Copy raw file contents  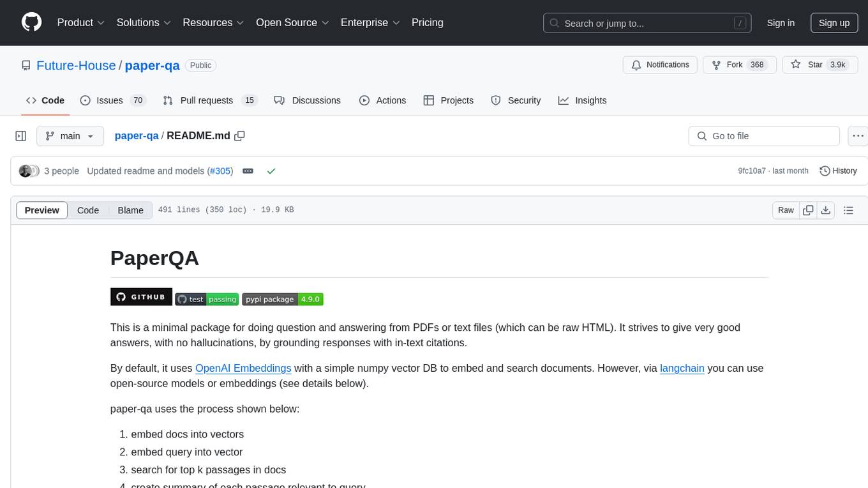808,210
